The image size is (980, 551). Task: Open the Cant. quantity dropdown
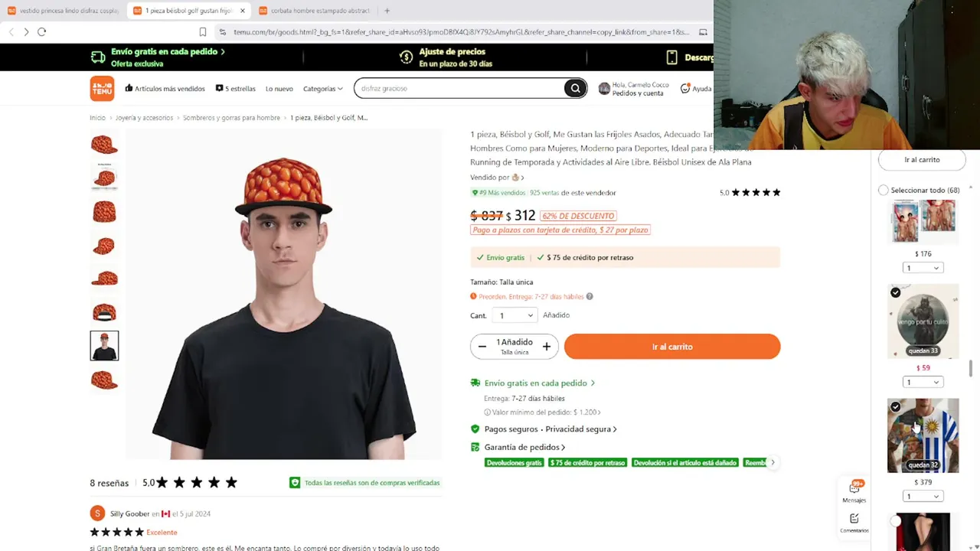pyautogui.click(x=514, y=315)
